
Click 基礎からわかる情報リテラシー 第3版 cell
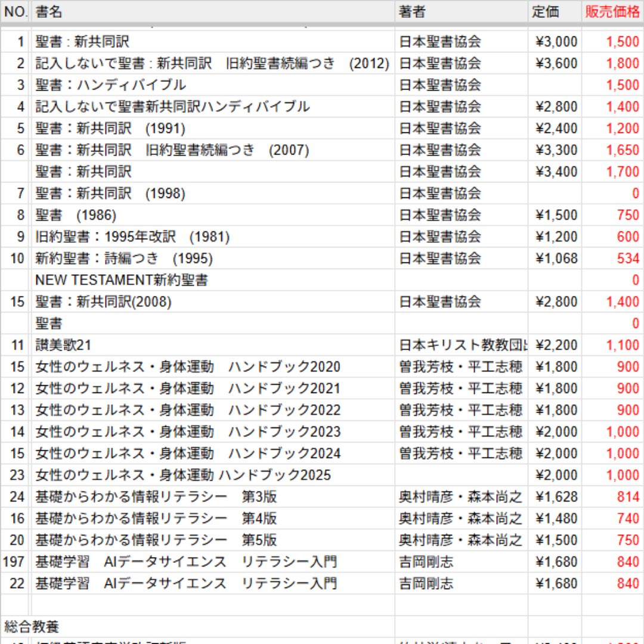click(213, 497)
